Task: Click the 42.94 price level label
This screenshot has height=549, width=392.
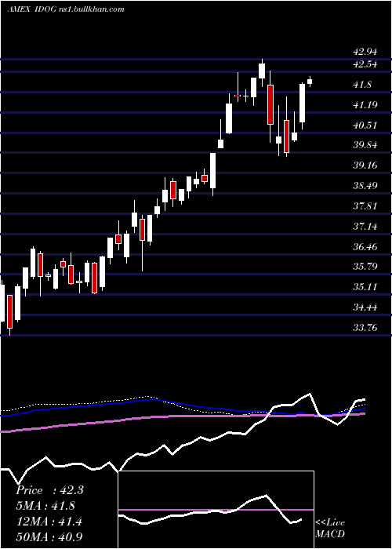Action: [365, 52]
